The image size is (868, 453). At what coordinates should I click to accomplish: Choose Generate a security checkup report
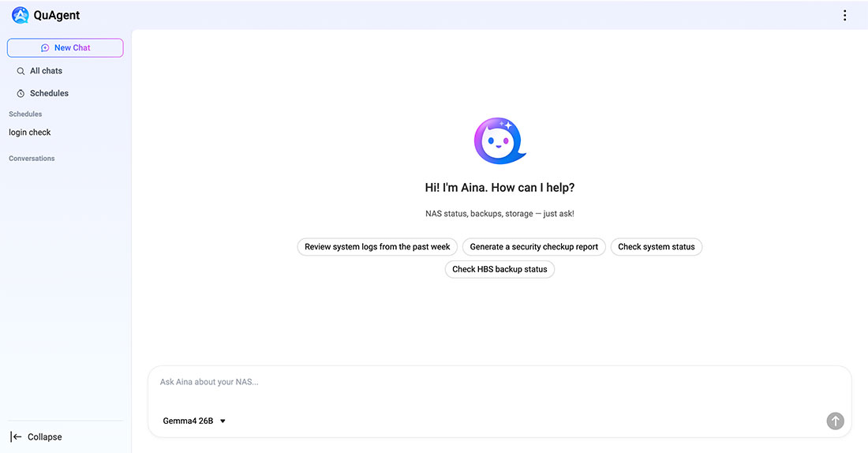pos(533,247)
